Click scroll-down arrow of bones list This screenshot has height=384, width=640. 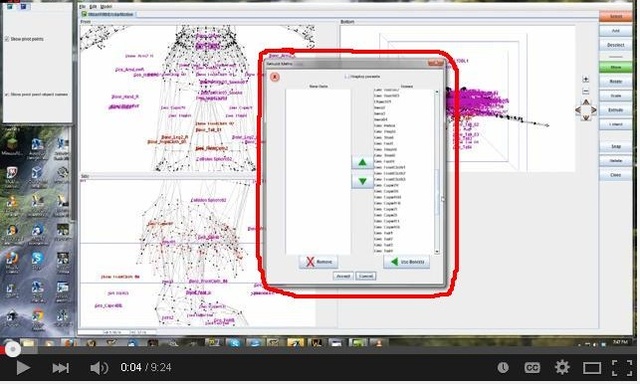click(x=437, y=251)
